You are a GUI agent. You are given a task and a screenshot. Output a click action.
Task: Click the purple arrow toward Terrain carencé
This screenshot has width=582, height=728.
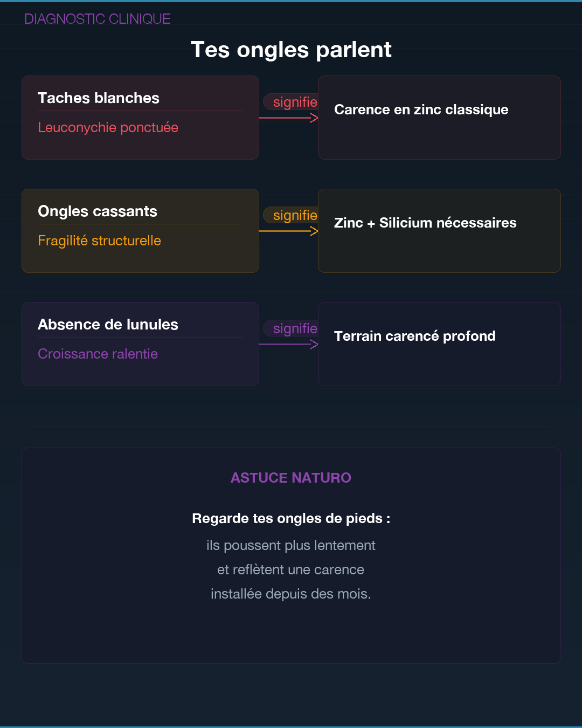coord(288,344)
